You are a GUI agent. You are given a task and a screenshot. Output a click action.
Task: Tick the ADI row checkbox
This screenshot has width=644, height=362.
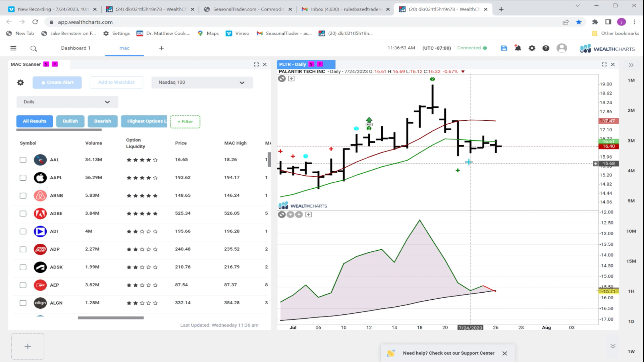tap(23, 231)
